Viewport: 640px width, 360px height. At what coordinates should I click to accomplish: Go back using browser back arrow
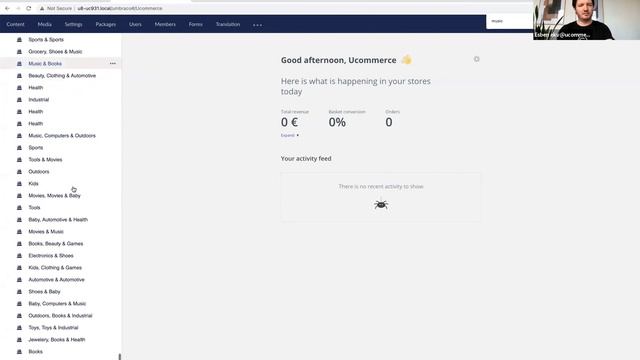pyautogui.click(x=7, y=8)
